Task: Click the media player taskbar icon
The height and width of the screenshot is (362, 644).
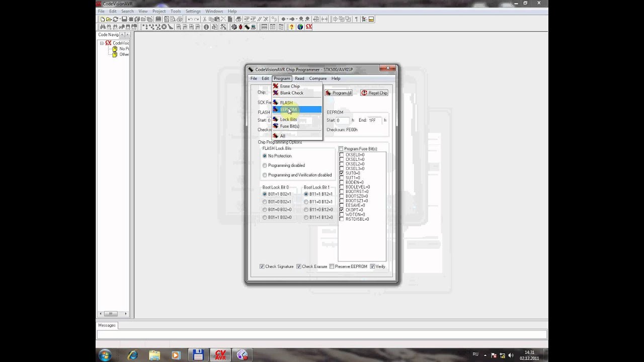Action: coord(176,355)
